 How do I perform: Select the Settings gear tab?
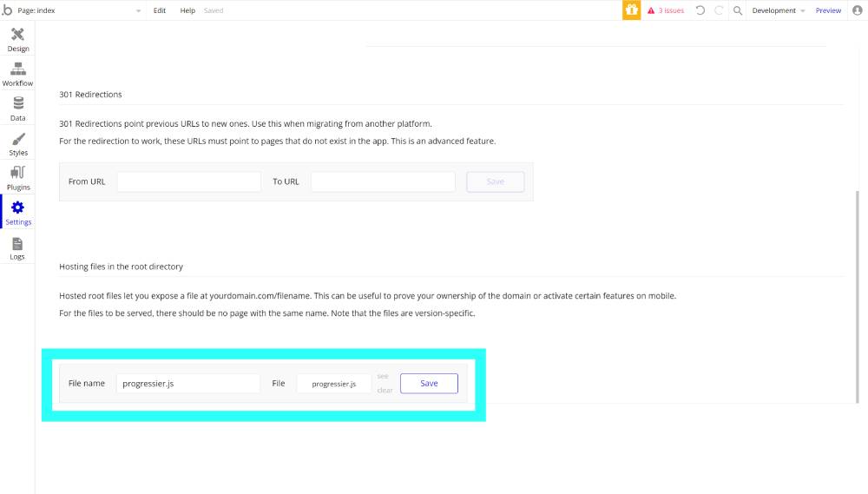(x=17, y=213)
